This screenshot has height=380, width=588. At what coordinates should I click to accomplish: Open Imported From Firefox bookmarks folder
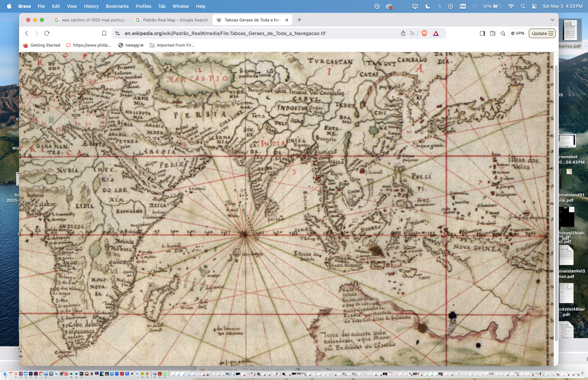tap(172, 45)
